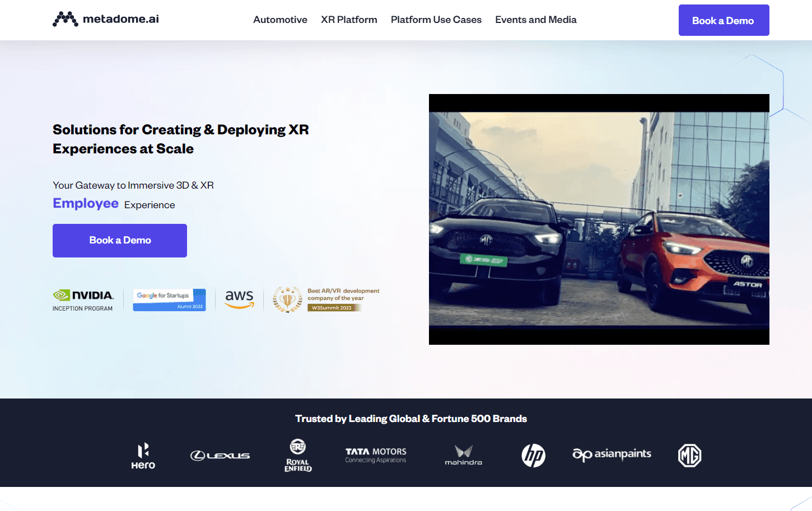Click the Hero brand logo

coord(143,456)
